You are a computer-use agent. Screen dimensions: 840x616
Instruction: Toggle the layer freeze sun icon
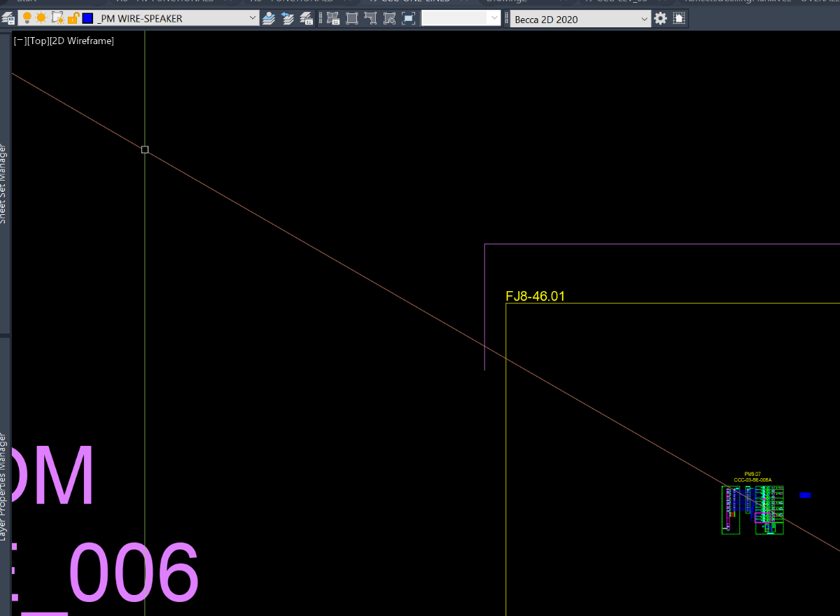(x=41, y=18)
